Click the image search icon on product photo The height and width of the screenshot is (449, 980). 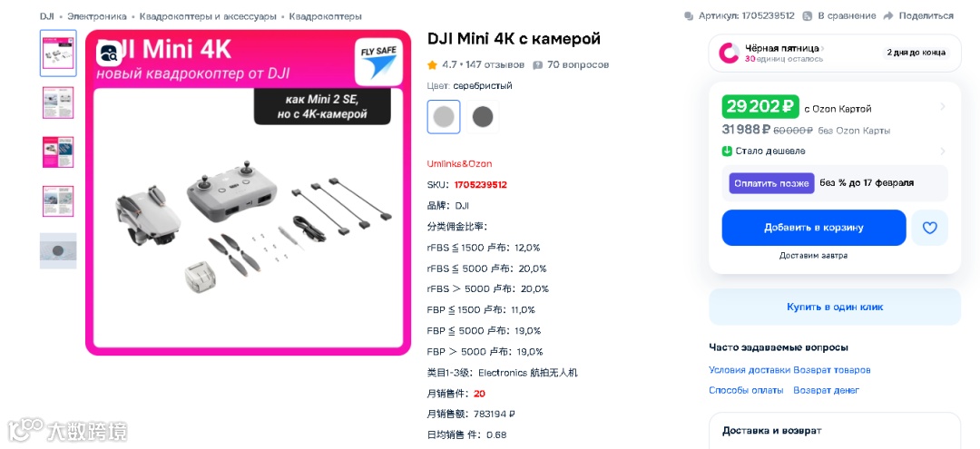tap(110, 54)
